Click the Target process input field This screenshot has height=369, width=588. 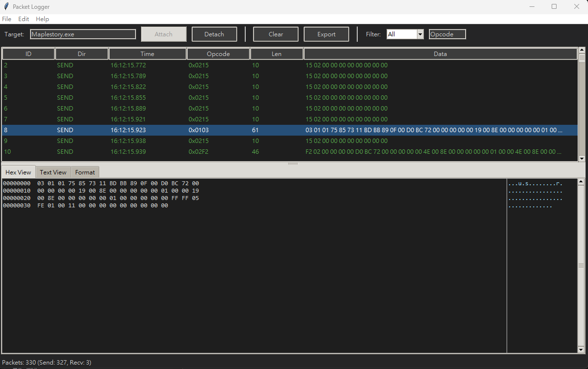83,34
